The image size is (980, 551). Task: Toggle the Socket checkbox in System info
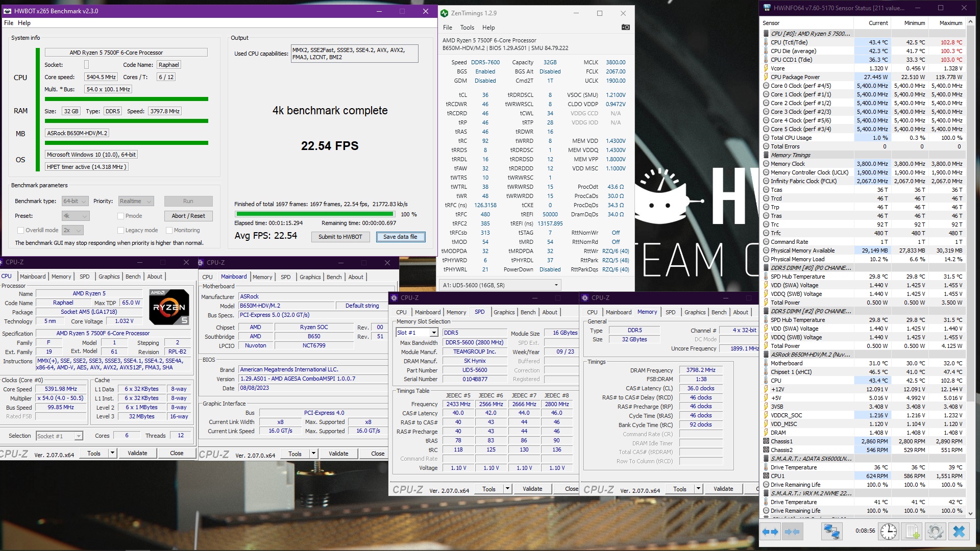[86, 65]
